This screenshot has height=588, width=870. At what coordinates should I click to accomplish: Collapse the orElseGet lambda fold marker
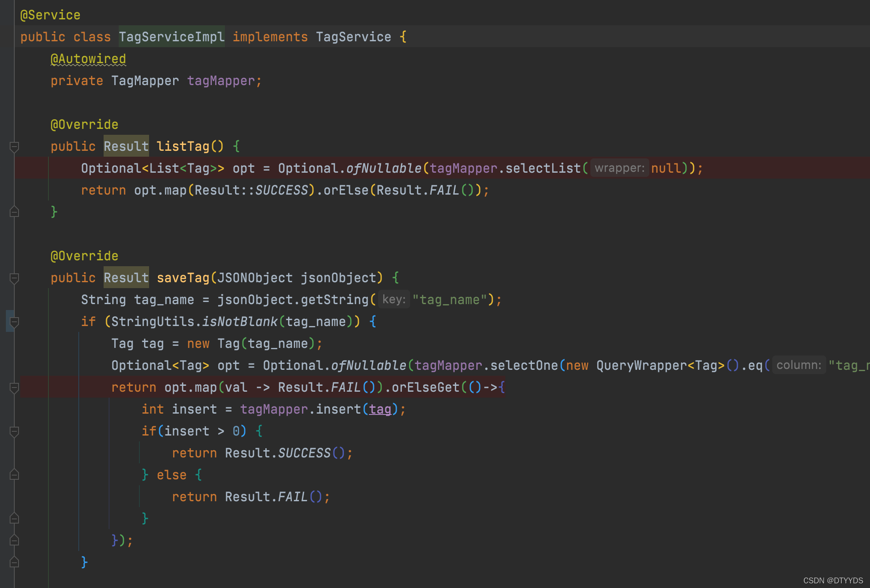[x=14, y=388]
